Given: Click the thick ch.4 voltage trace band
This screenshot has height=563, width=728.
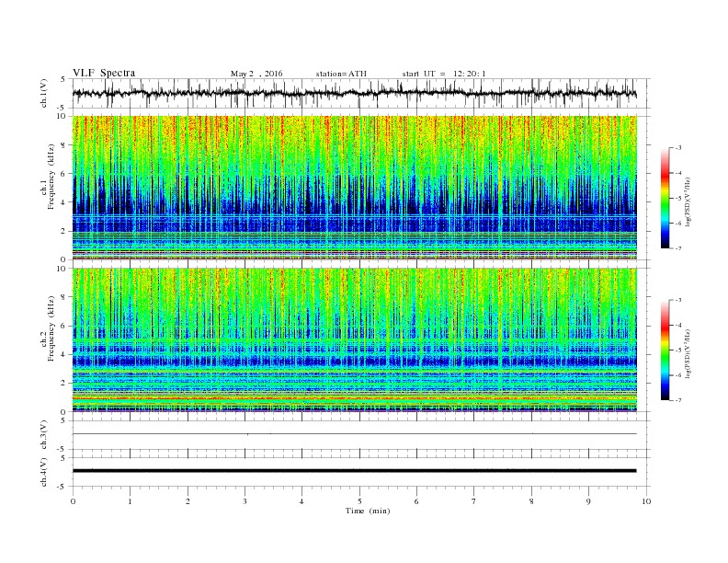Looking at the screenshot, I should 355,471.
